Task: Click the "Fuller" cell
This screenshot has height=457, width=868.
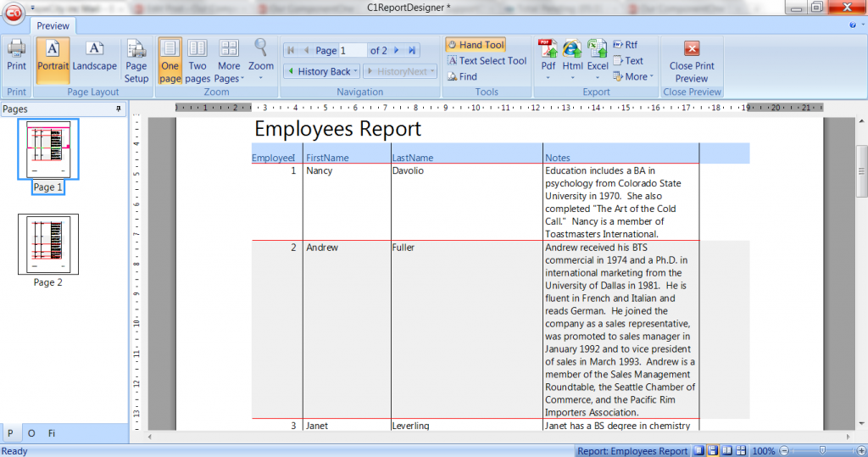Action: 403,248
